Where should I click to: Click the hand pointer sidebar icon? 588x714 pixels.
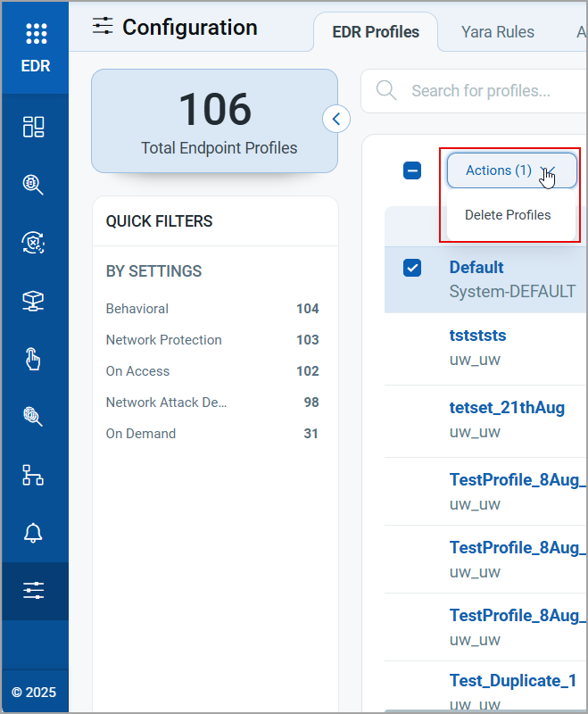[x=33, y=359]
